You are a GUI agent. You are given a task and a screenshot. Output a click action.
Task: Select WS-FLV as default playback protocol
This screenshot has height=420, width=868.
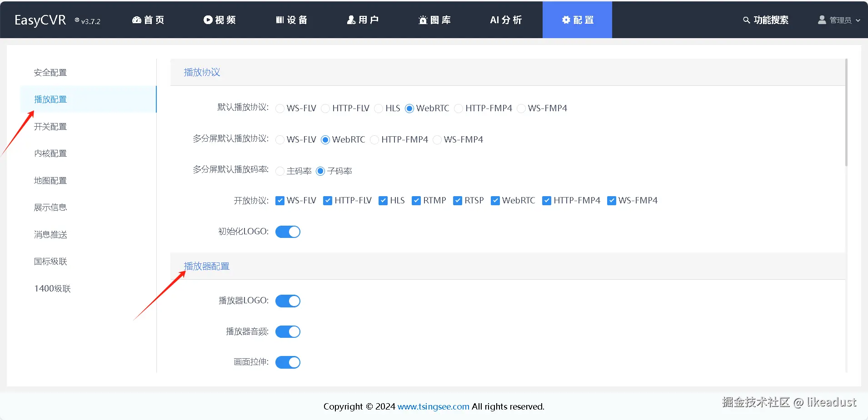[x=280, y=109]
